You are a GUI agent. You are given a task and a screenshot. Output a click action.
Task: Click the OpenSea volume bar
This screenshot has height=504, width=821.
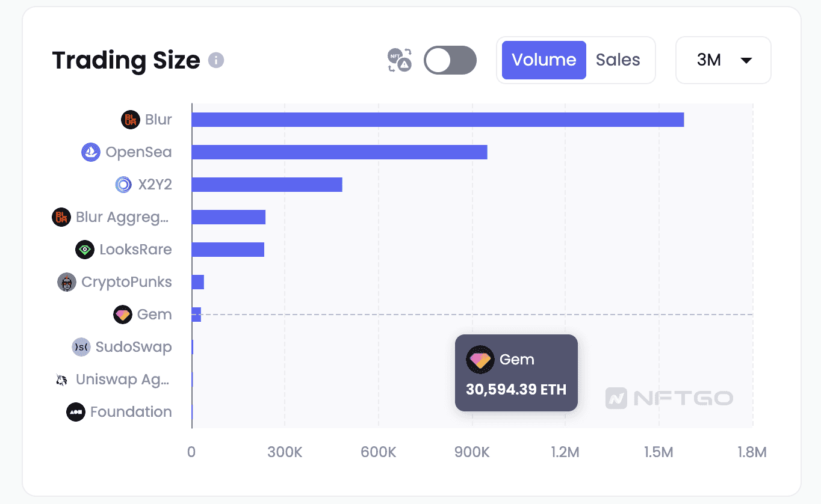tap(339, 152)
